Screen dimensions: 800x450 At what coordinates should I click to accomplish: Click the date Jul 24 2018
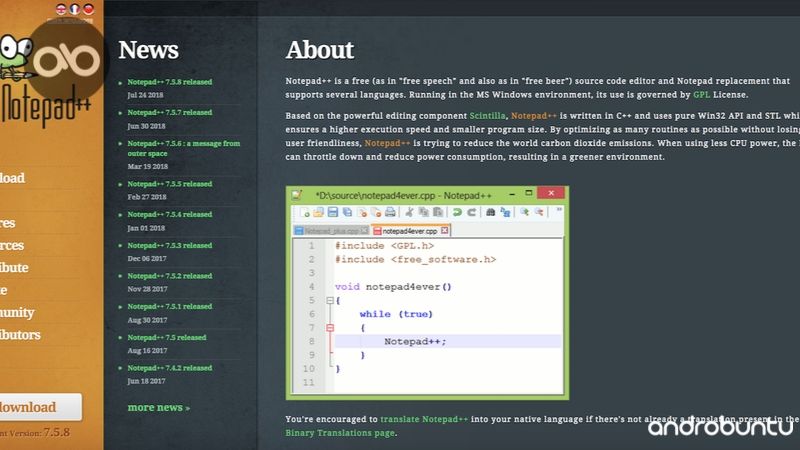[145, 95]
